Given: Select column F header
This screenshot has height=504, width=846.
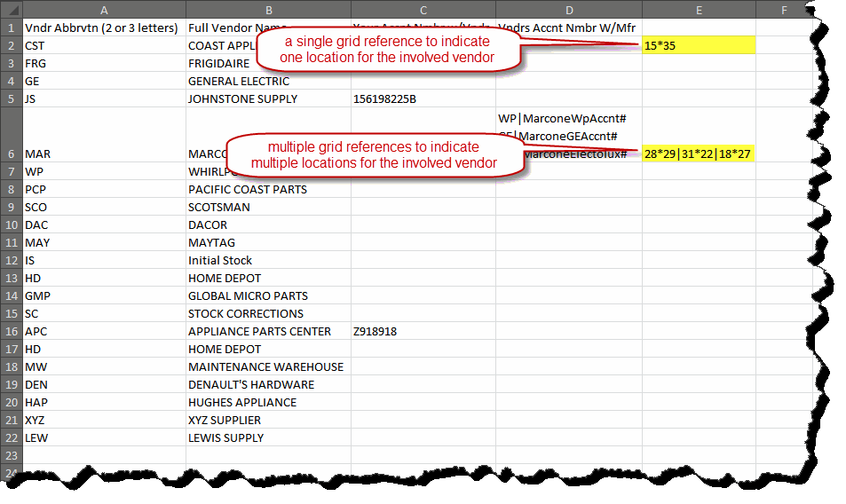Looking at the screenshot, I should [783, 10].
